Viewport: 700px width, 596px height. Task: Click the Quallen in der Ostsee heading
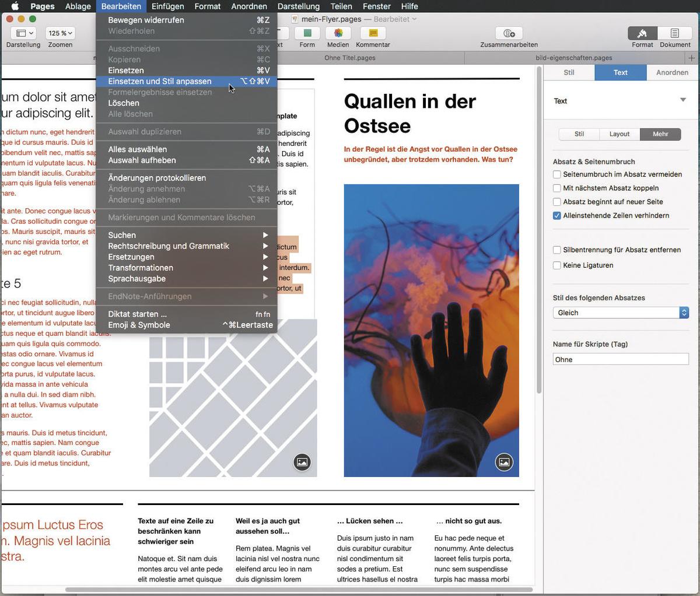(410, 113)
